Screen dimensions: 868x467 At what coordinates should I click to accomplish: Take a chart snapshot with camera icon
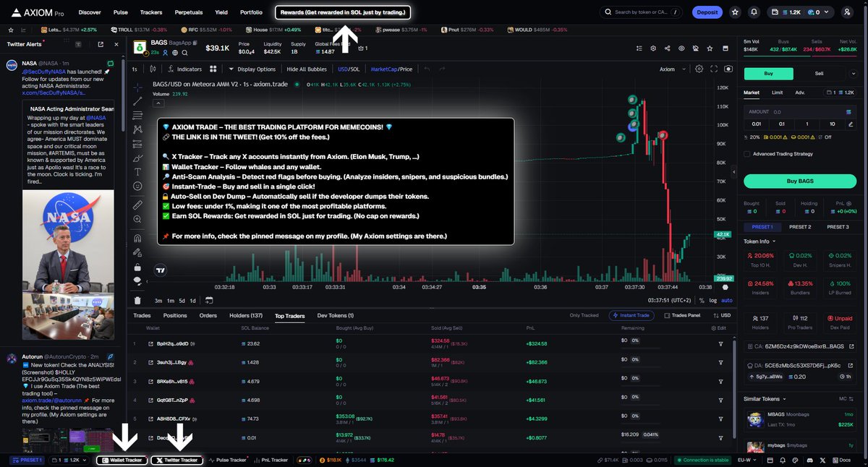728,69
